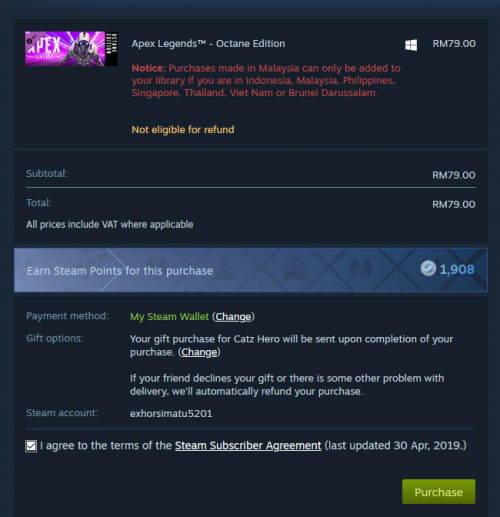Click the Windows platform icon
Screen dimensions: 500x517
pyautogui.click(x=411, y=45)
